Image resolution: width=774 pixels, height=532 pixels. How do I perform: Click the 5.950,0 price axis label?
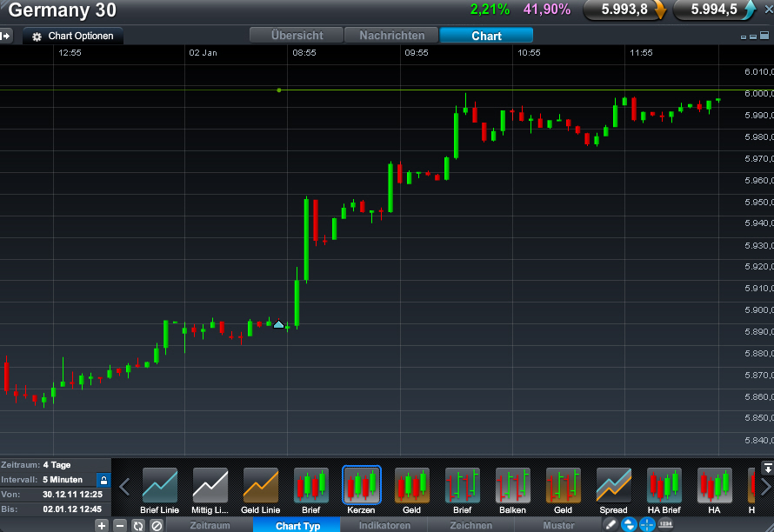pyautogui.click(x=758, y=202)
